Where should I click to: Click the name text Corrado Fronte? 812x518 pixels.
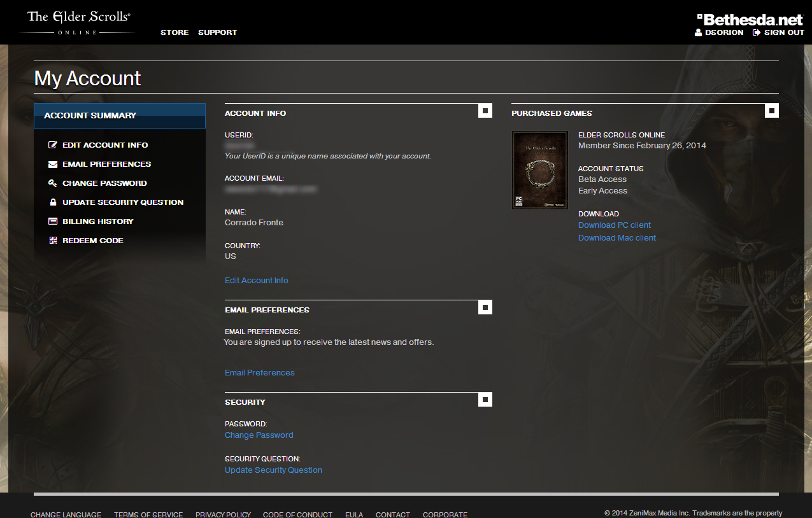click(x=254, y=223)
